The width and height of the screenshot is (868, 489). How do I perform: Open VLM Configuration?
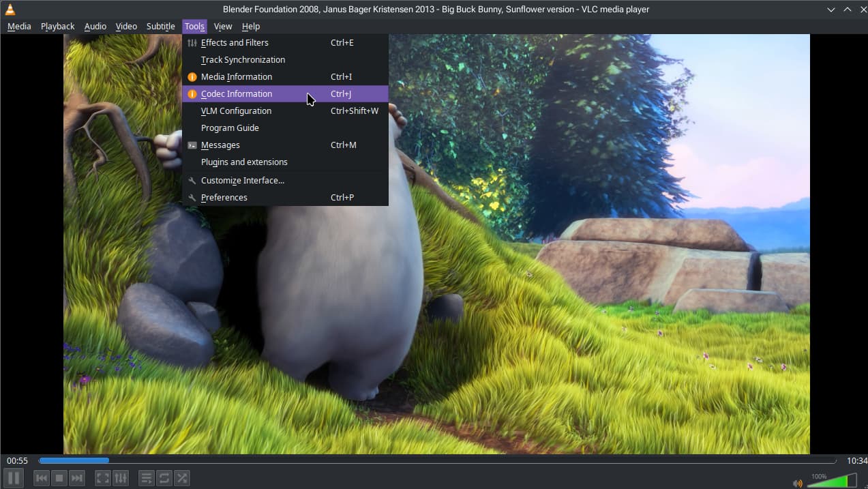[285, 111]
